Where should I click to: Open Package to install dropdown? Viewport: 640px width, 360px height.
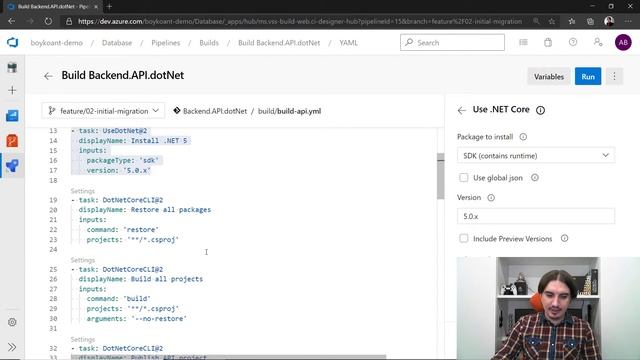536,156
